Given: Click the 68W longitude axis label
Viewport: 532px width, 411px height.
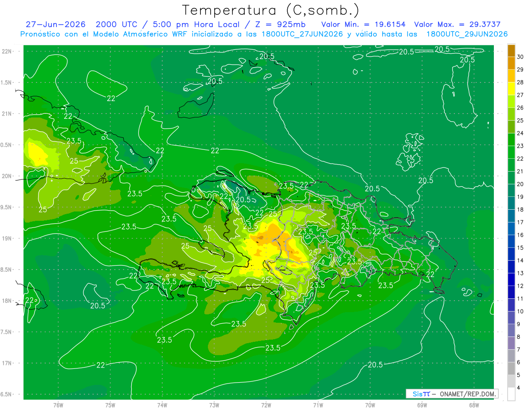Looking at the screenshot, I should [x=473, y=405].
